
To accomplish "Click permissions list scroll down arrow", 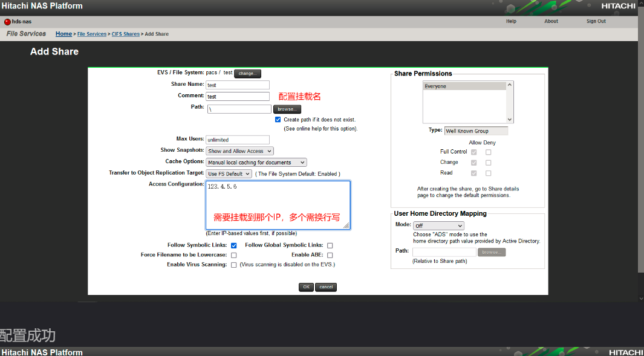I will [x=510, y=120].
